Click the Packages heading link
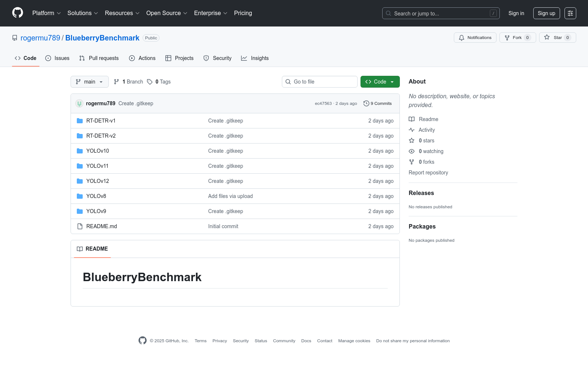 [422, 227]
